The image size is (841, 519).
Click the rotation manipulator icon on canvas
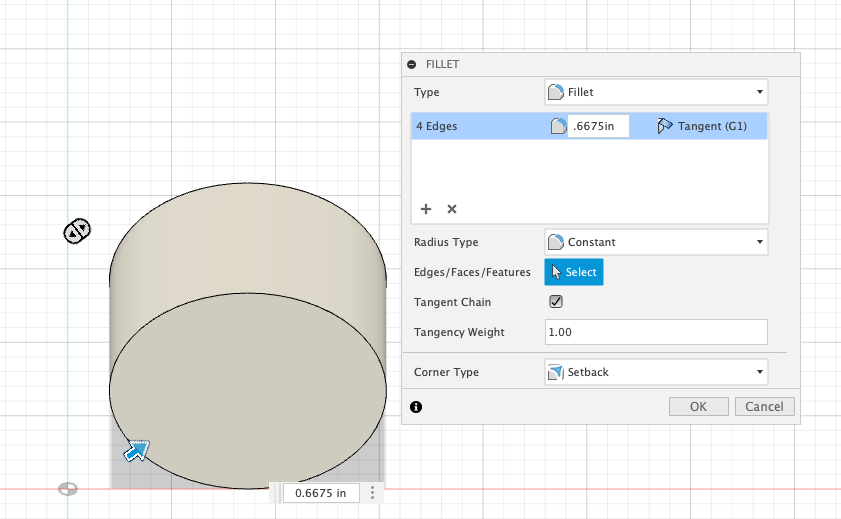point(77,231)
